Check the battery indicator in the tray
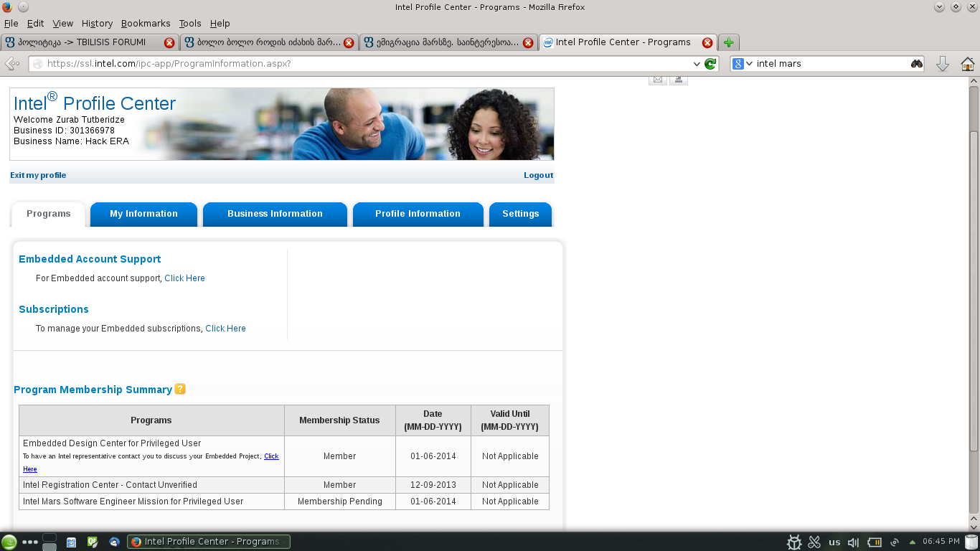Viewport: 980px width, 551px height. point(875,542)
